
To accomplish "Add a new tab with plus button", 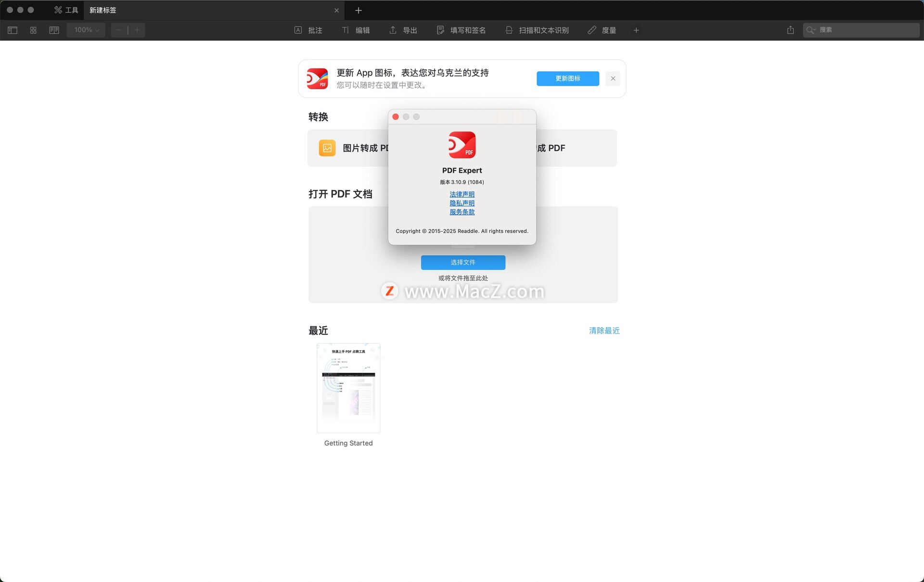I will tap(358, 10).
